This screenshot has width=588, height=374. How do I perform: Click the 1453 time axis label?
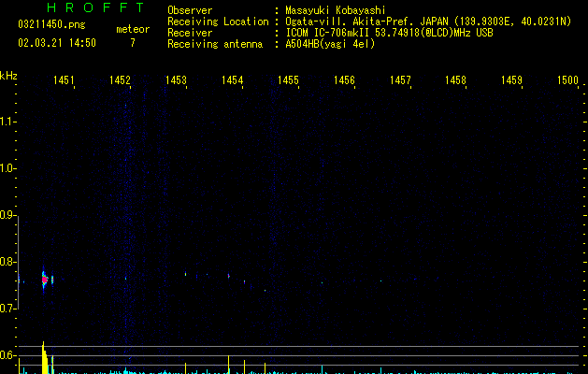pyautogui.click(x=176, y=79)
